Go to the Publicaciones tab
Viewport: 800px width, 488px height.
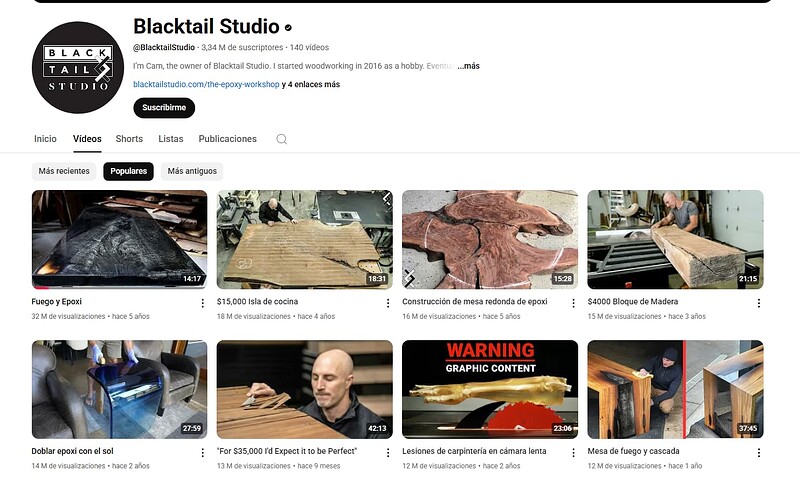click(x=227, y=139)
